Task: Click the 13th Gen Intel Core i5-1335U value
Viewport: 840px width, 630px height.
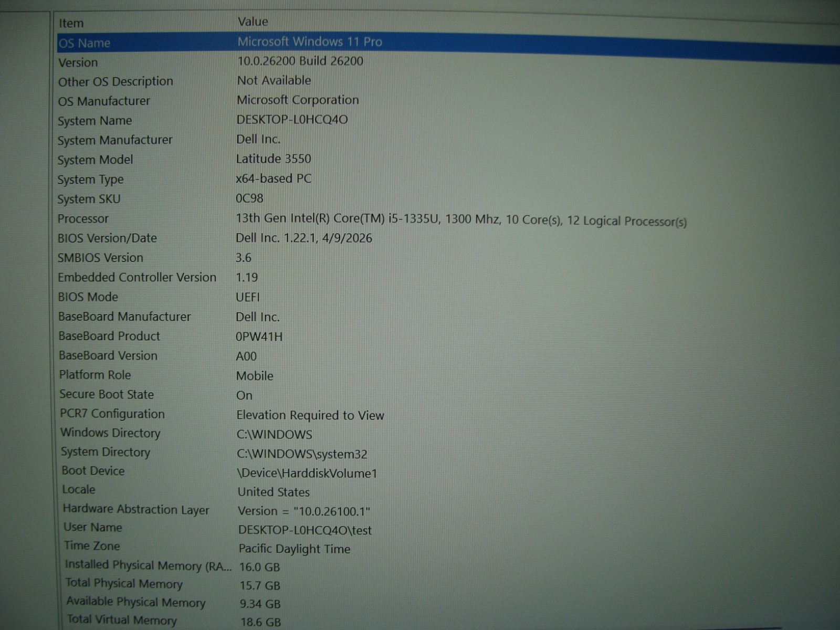Action: pyautogui.click(x=461, y=219)
